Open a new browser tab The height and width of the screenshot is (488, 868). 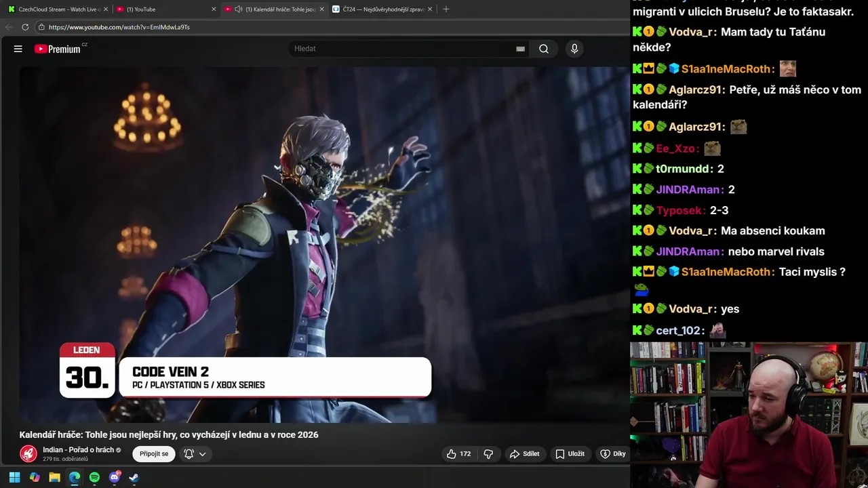[x=446, y=9]
